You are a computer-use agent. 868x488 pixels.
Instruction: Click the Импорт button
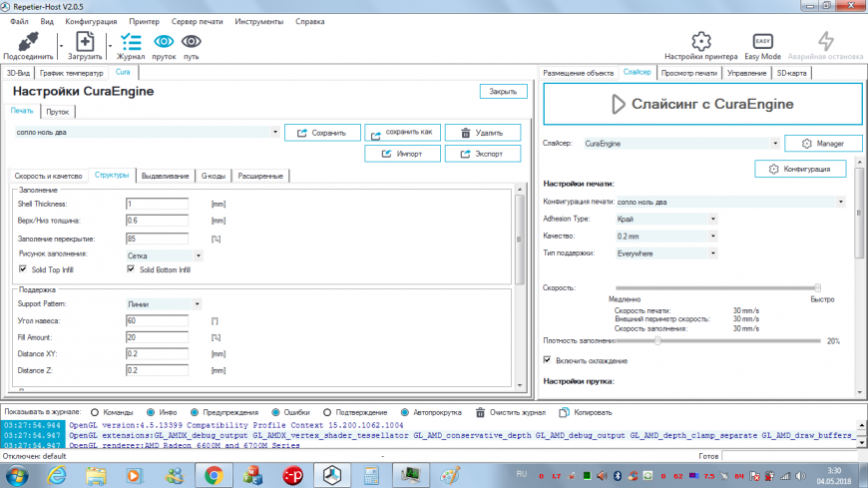402,154
